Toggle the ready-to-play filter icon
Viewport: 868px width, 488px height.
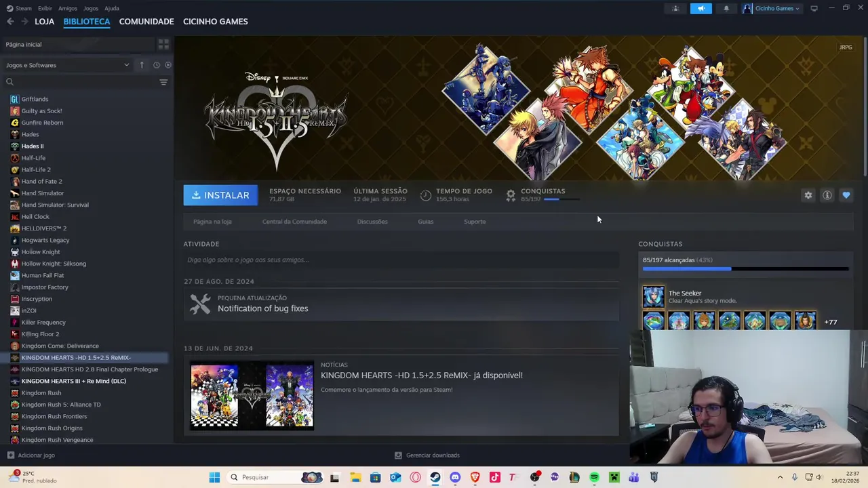(x=167, y=65)
